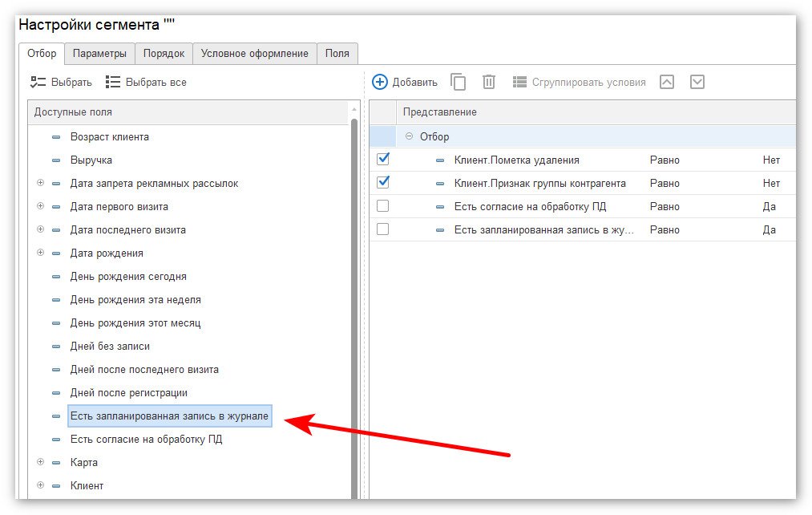812x515 pixels.
Task: Enable the Есть запланированная запись condition checkbox
Action: point(382,229)
